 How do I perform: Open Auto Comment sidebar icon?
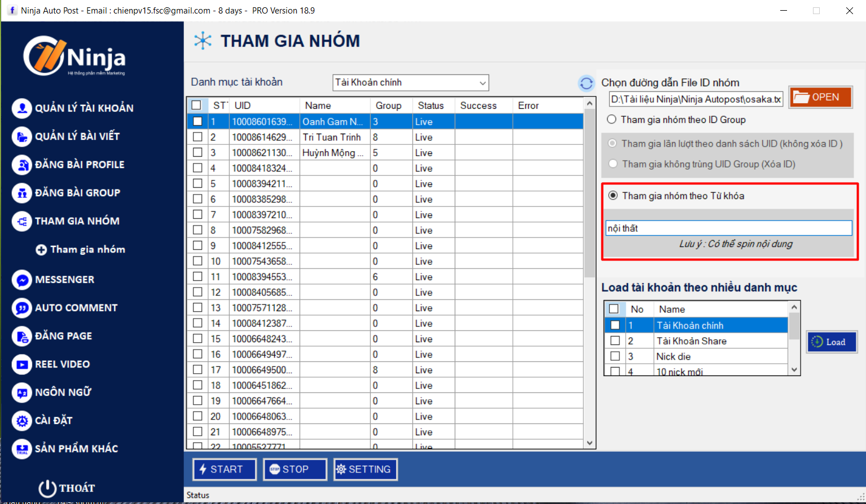click(21, 307)
